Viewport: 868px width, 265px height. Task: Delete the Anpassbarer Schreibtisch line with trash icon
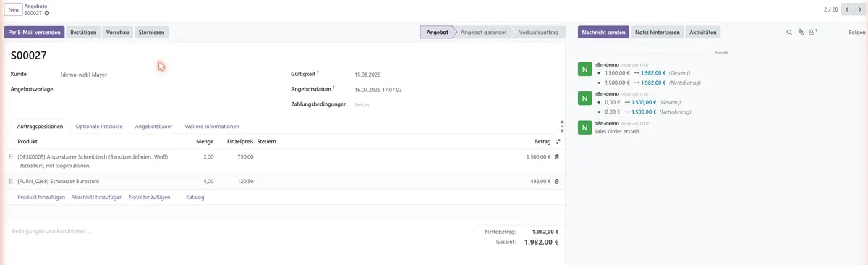pyautogui.click(x=557, y=157)
